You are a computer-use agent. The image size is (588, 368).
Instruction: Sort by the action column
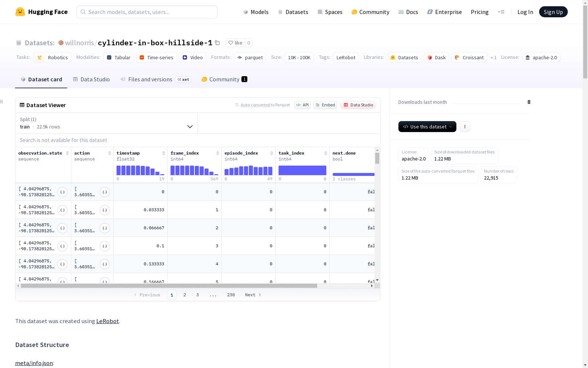click(x=110, y=153)
